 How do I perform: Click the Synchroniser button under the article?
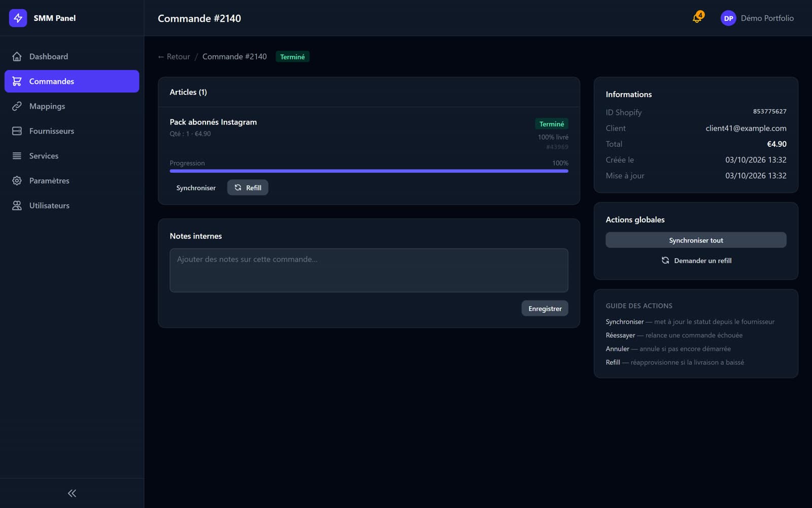point(196,188)
